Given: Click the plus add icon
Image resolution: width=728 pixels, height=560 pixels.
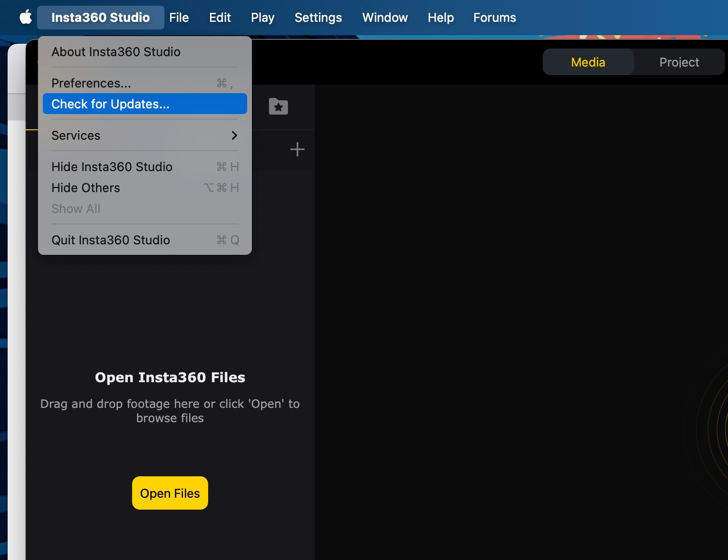Looking at the screenshot, I should pyautogui.click(x=297, y=149).
